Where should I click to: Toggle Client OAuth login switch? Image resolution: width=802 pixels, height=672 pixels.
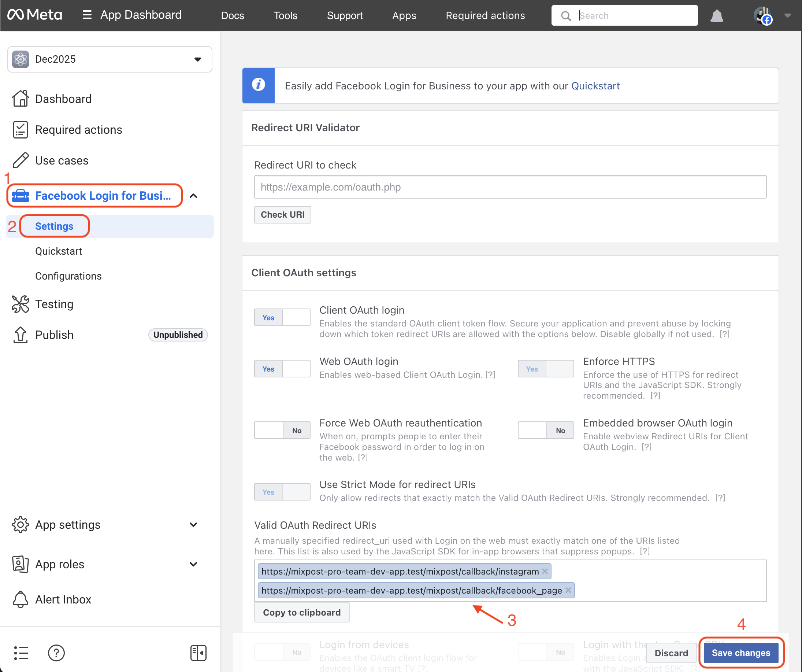pos(282,317)
